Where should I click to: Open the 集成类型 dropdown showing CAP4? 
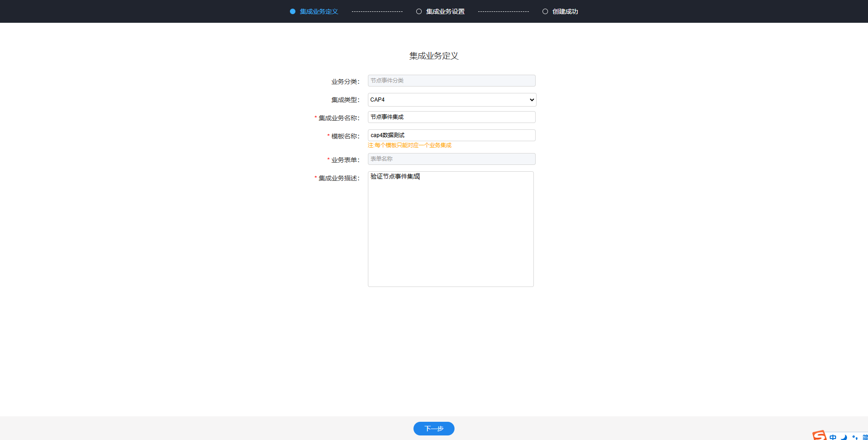(x=452, y=100)
